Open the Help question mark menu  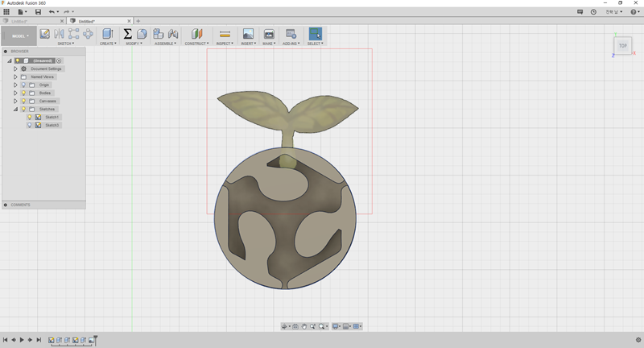635,12
